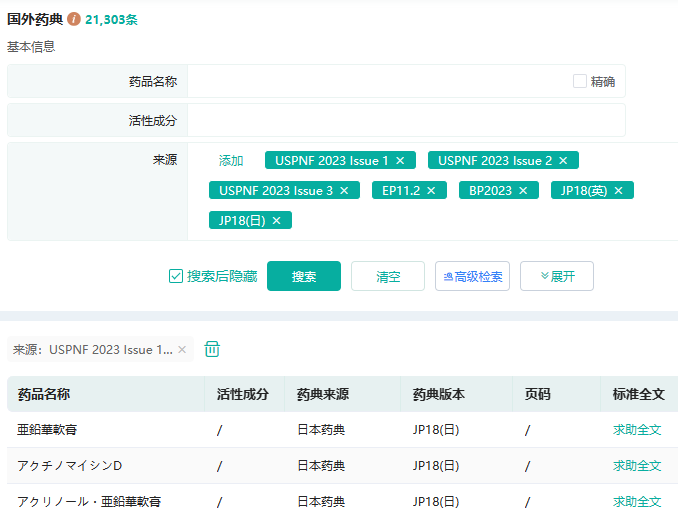This screenshot has height=516, width=678.
Task: Remove the USPNF 2023 Issue 2 tag
Action: (x=563, y=161)
